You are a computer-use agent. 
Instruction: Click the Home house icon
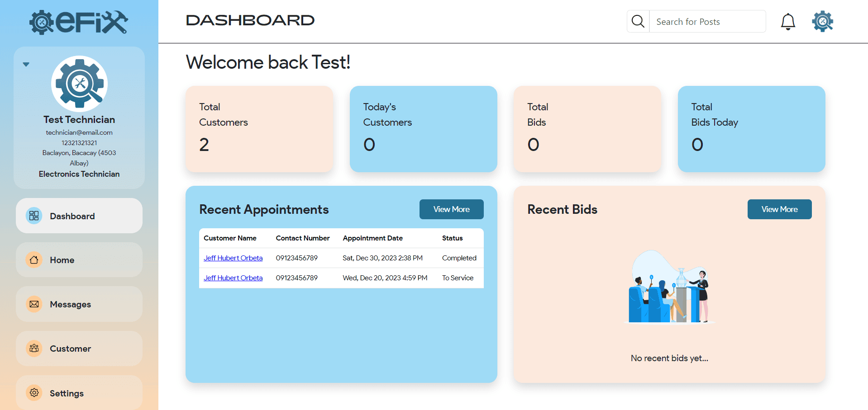(x=34, y=260)
